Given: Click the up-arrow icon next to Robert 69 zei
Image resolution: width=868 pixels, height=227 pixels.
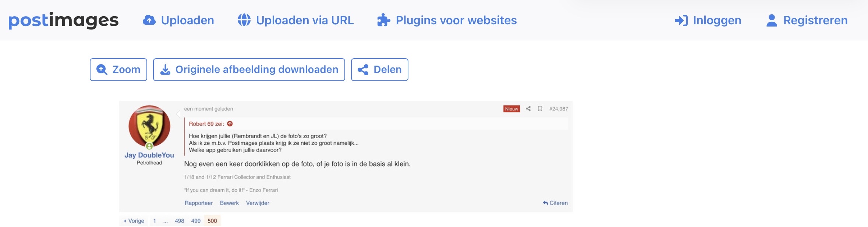Looking at the screenshot, I should (230, 124).
